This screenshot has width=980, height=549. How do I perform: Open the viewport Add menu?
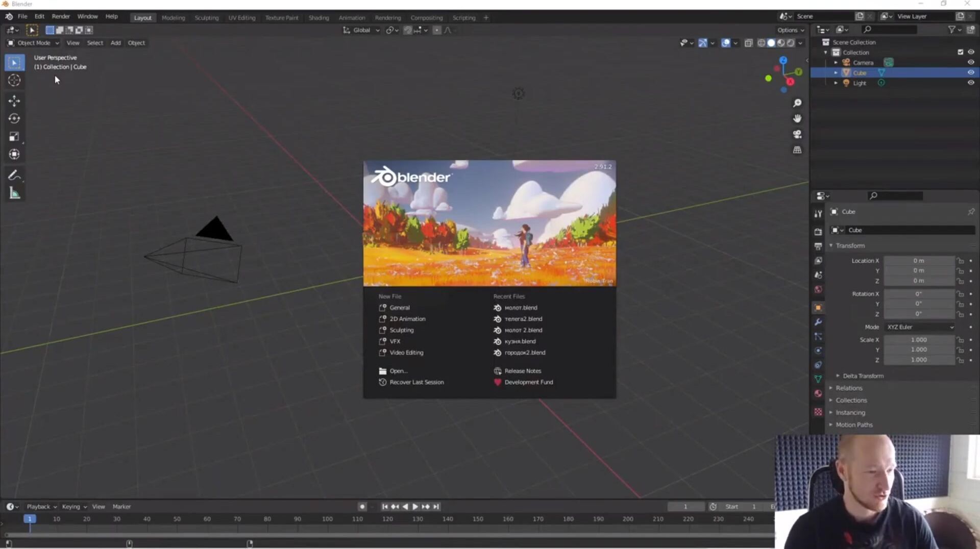point(115,43)
